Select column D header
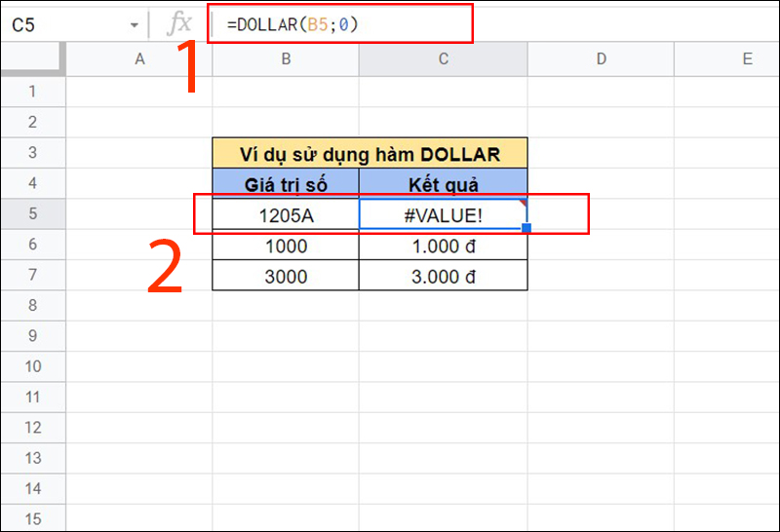This screenshot has height=532, width=780. pos(601,59)
